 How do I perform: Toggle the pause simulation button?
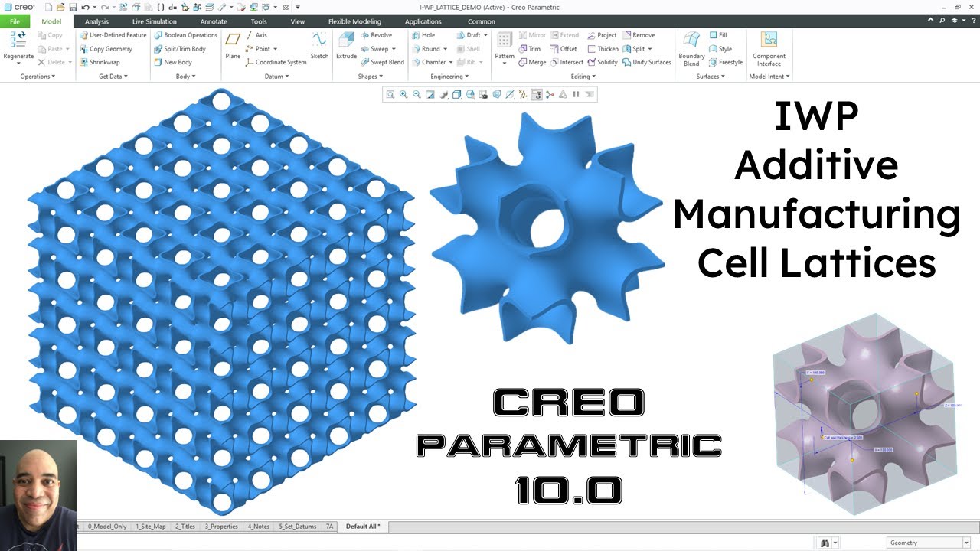tap(576, 95)
